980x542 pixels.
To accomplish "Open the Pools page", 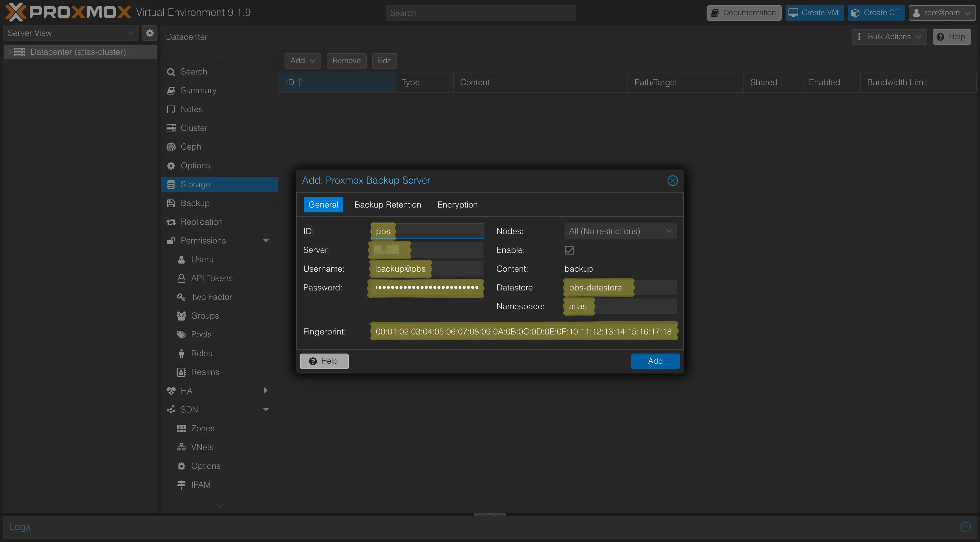I will (219, 334).
